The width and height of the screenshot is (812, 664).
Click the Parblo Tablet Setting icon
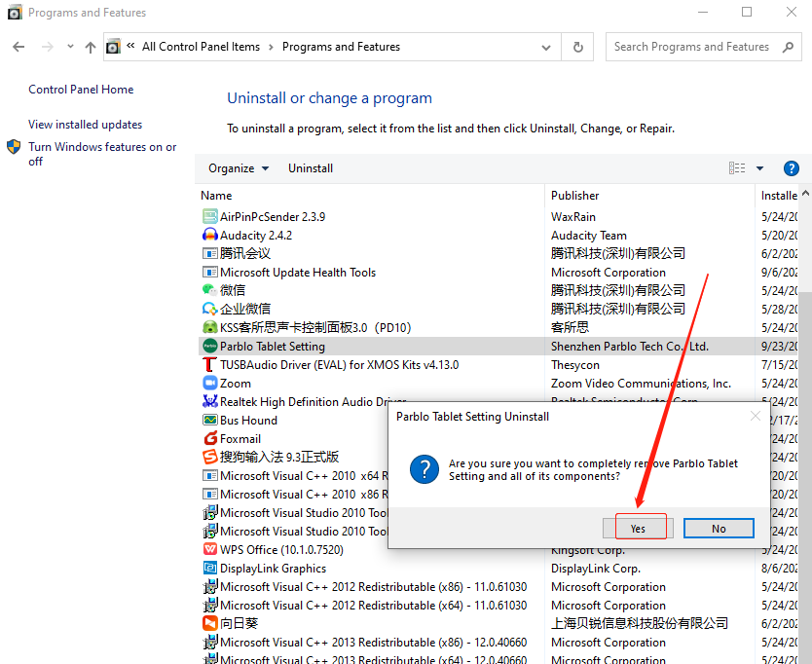coord(209,346)
